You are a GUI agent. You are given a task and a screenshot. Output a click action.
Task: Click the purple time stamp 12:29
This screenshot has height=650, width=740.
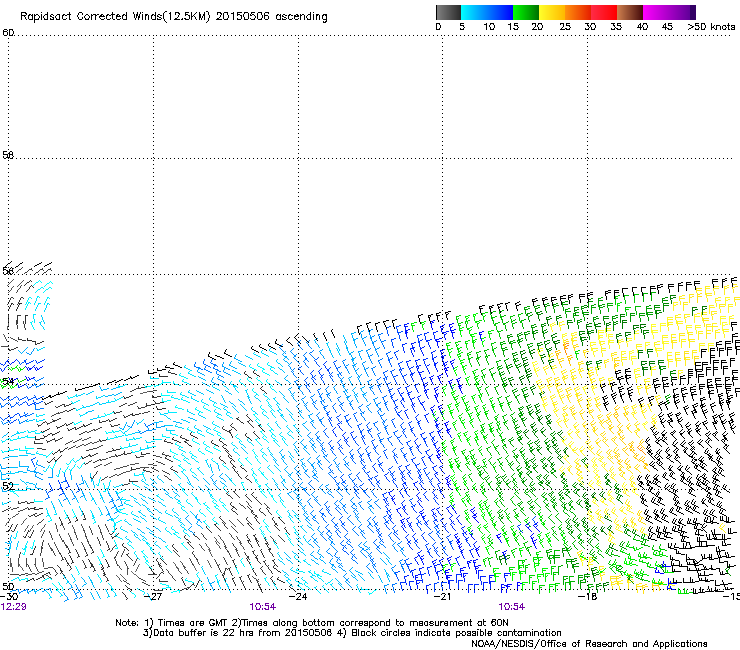click(14, 607)
